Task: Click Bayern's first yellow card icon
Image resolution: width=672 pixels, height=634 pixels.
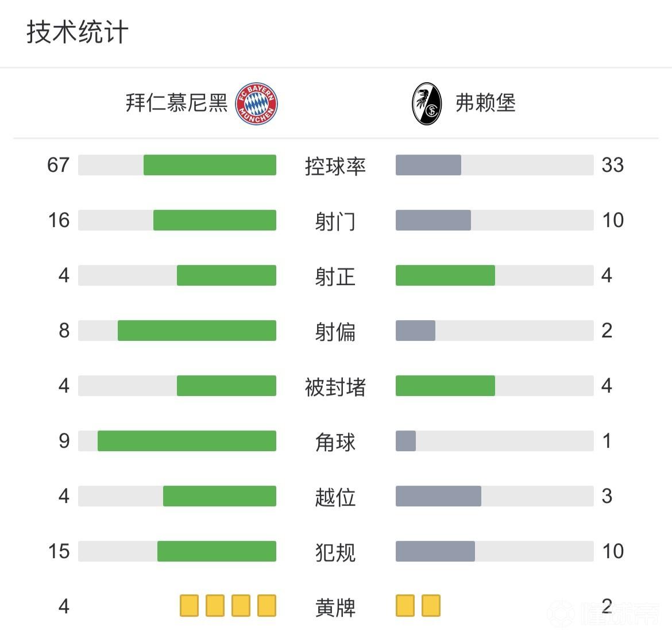Action: [x=189, y=606]
